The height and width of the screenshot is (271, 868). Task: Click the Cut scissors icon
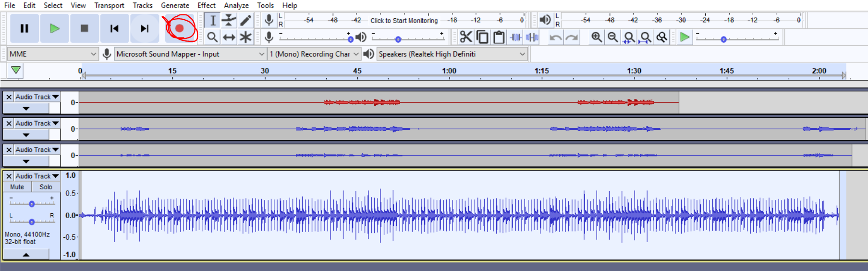[465, 37]
